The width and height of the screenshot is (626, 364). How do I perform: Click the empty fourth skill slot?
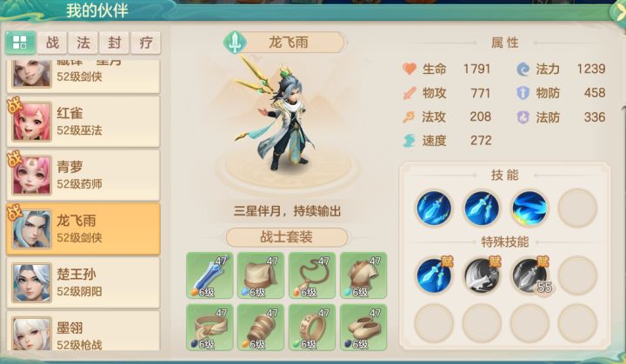[577, 208]
